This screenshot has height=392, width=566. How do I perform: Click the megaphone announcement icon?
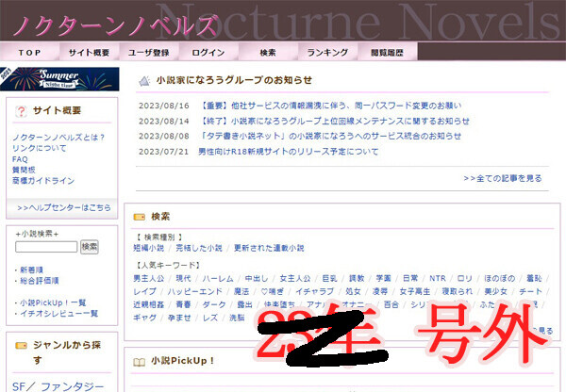pyautogui.click(x=144, y=81)
